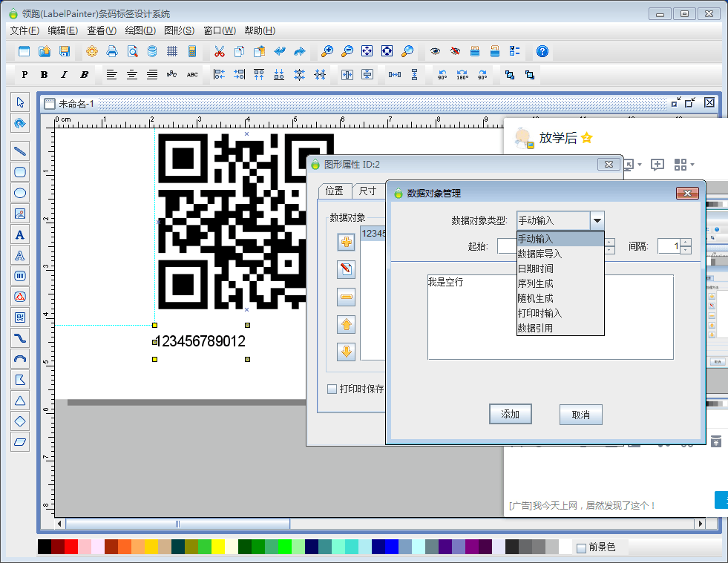Click the new document icon in toolbar
728x563 pixels.
24,51
